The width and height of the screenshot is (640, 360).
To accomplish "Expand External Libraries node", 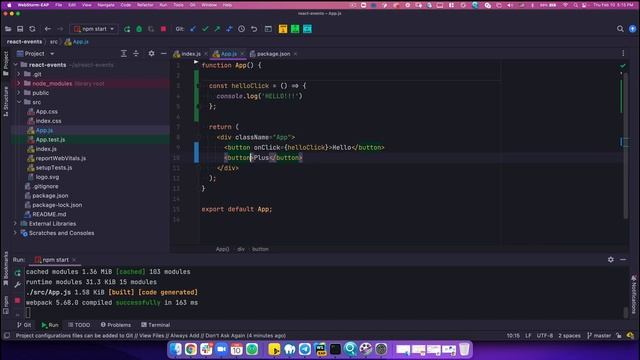I will (16, 223).
